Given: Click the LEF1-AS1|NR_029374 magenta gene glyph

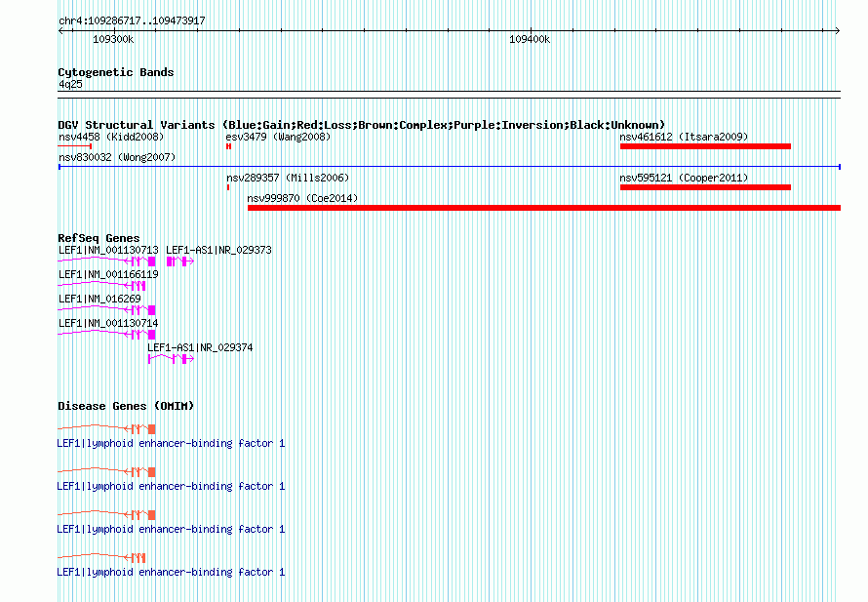Looking at the screenshot, I should pos(171,359).
